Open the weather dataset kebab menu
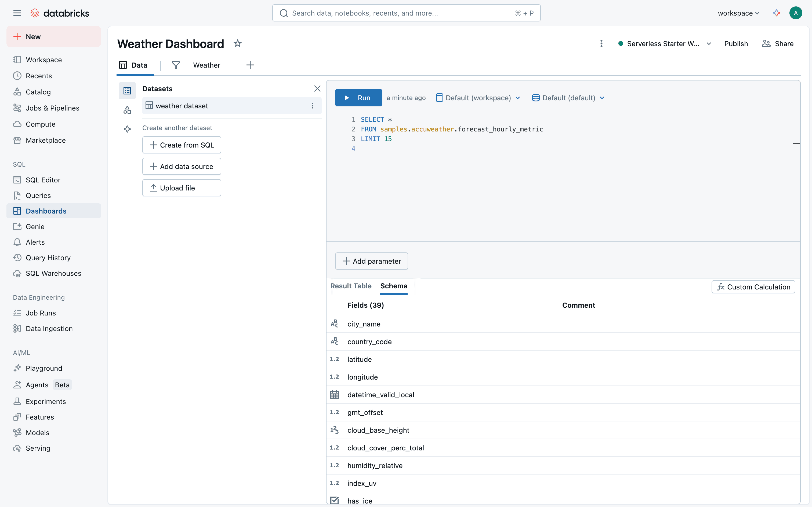The height and width of the screenshot is (507, 812). (312, 106)
